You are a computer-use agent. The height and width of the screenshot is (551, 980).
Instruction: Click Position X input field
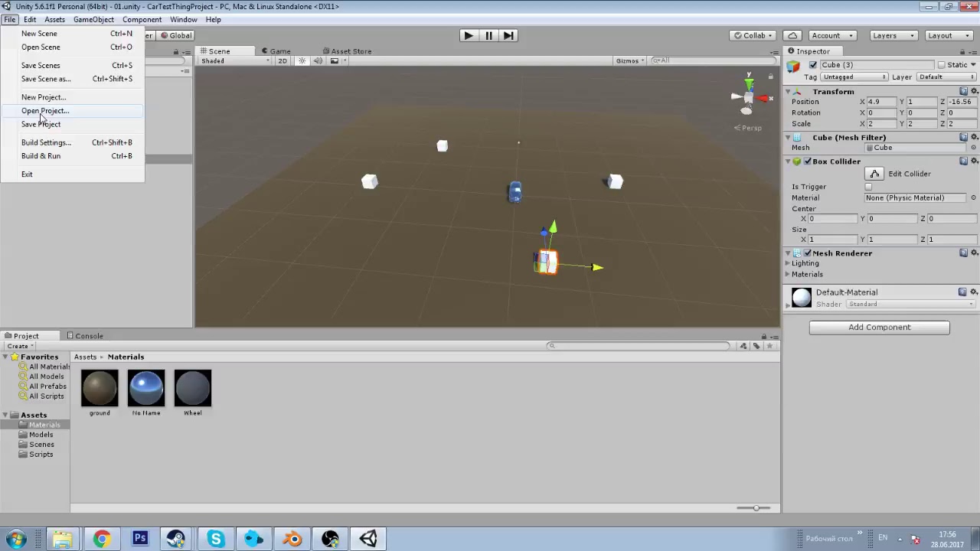[x=881, y=102]
